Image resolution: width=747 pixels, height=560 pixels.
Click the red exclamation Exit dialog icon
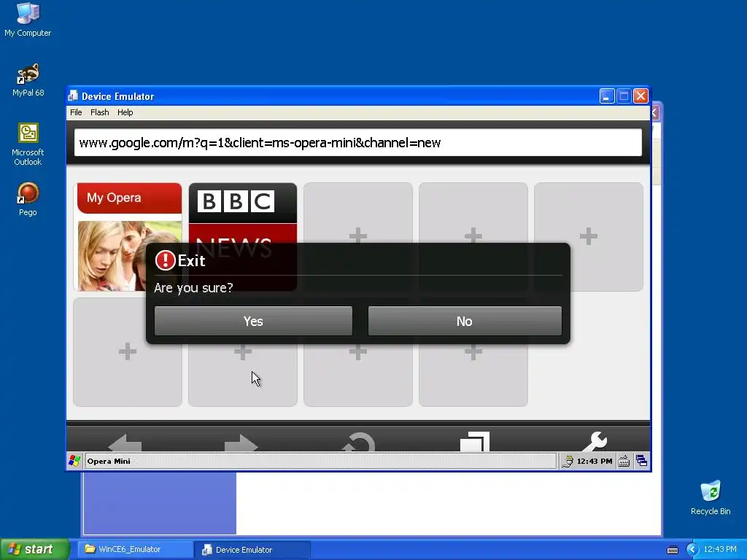pyautogui.click(x=166, y=260)
